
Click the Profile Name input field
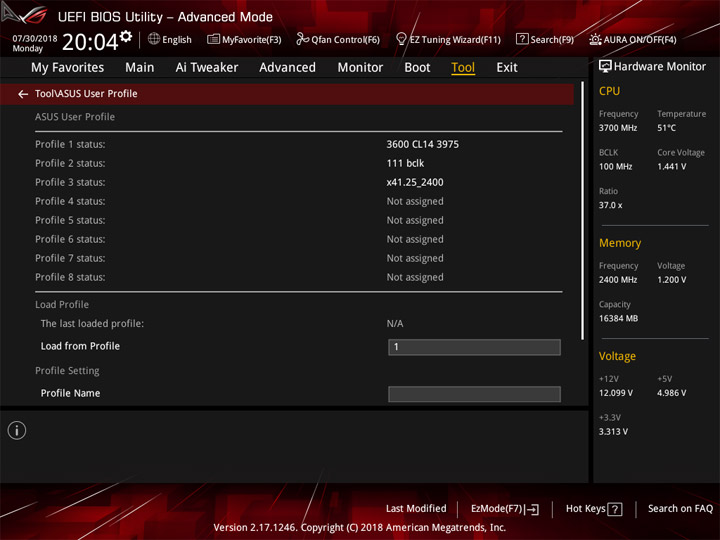474,394
